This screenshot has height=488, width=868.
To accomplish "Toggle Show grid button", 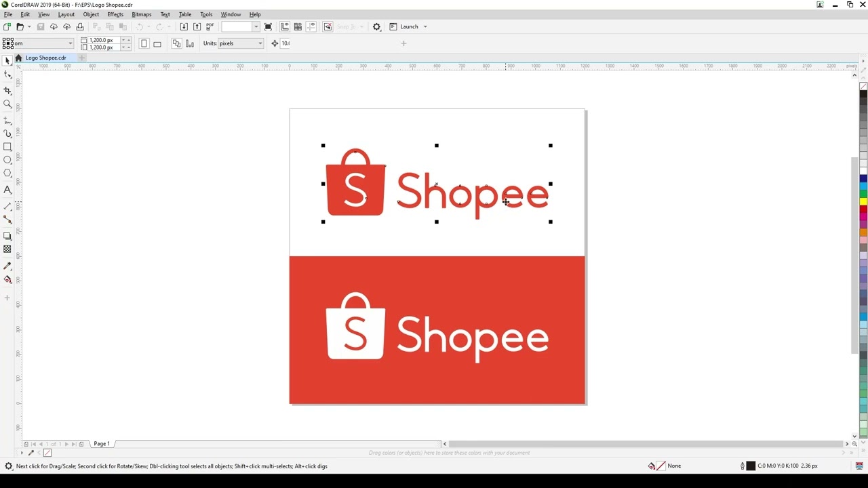I will (x=298, y=26).
